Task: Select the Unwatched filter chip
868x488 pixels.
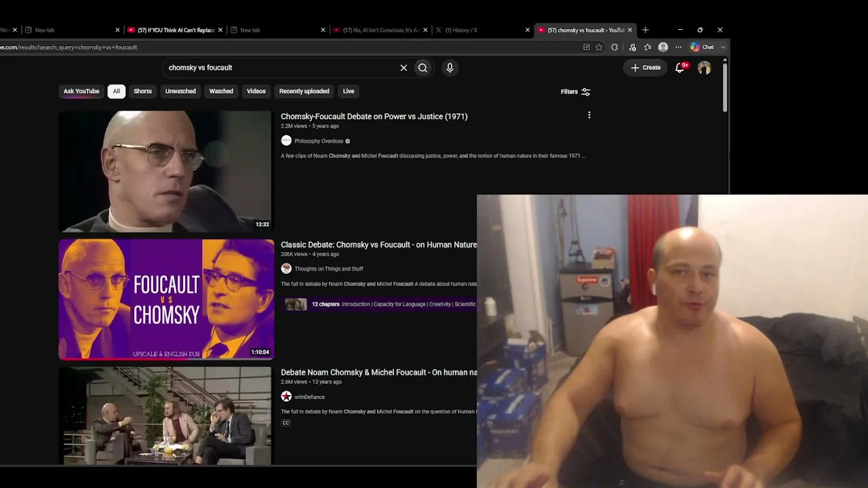Action: point(180,91)
